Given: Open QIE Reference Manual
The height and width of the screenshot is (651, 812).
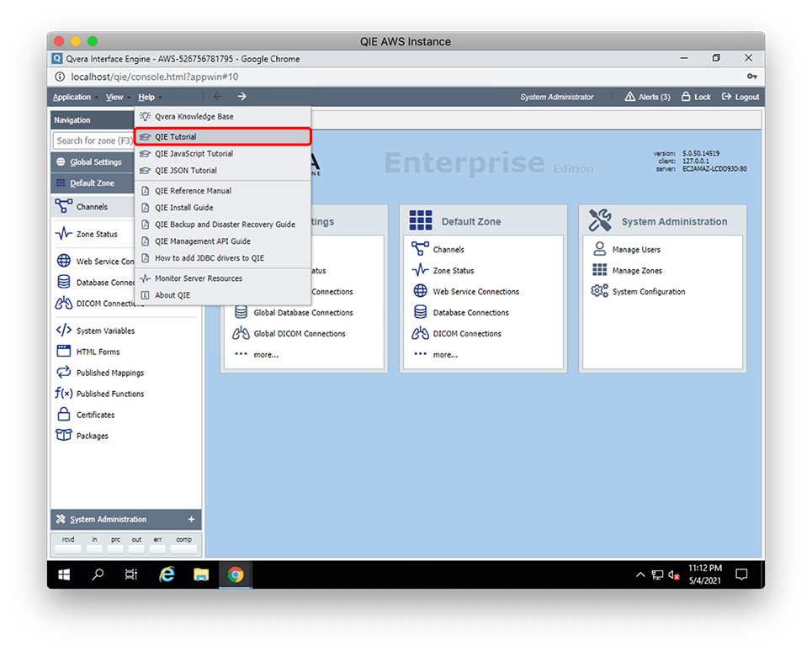Looking at the screenshot, I should [223, 190].
